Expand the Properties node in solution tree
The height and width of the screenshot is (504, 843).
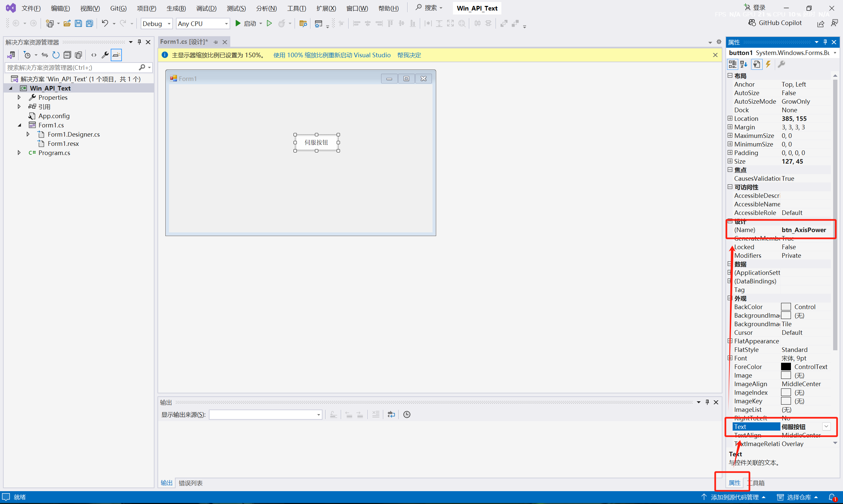click(x=19, y=97)
